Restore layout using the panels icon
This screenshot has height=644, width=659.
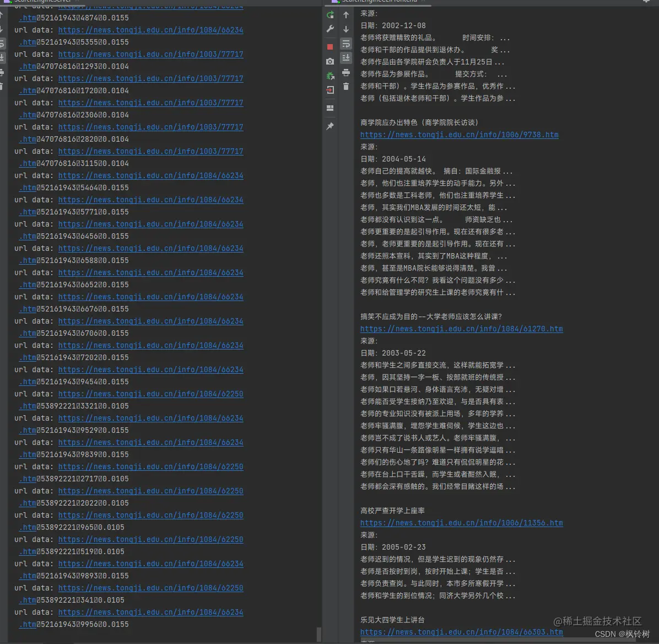point(330,108)
